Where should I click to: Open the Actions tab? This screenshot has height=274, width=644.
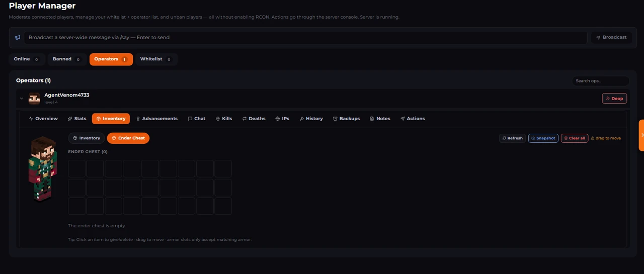413,119
